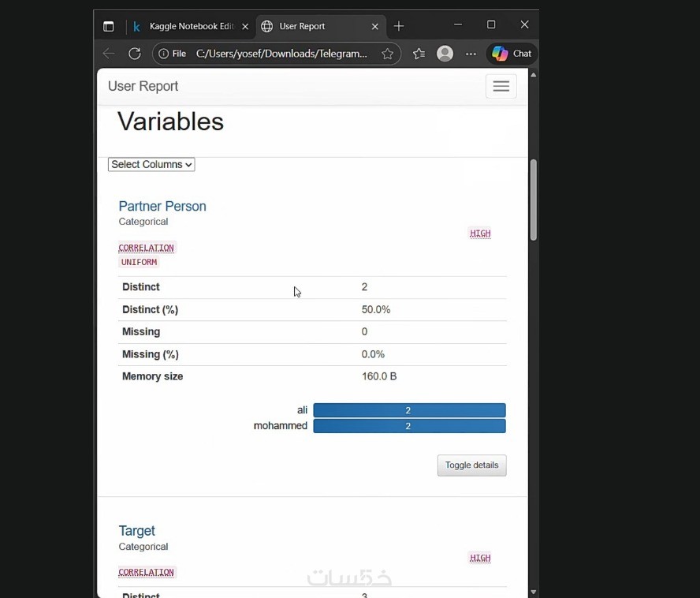The height and width of the screenshot is (598, 700).
Task: Open the browser settings and more menu
Action: [471, 54]
